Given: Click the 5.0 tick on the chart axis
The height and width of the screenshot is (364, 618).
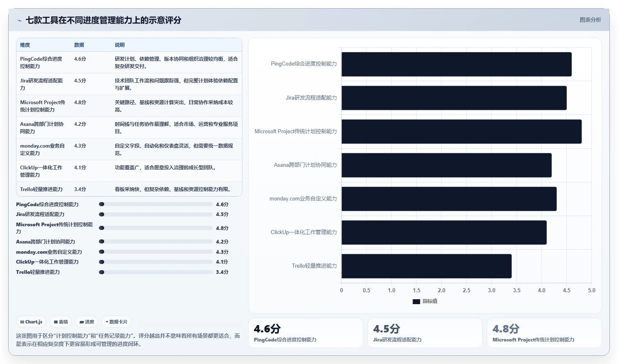Looking at the screenshot, I should pos(591,290).
